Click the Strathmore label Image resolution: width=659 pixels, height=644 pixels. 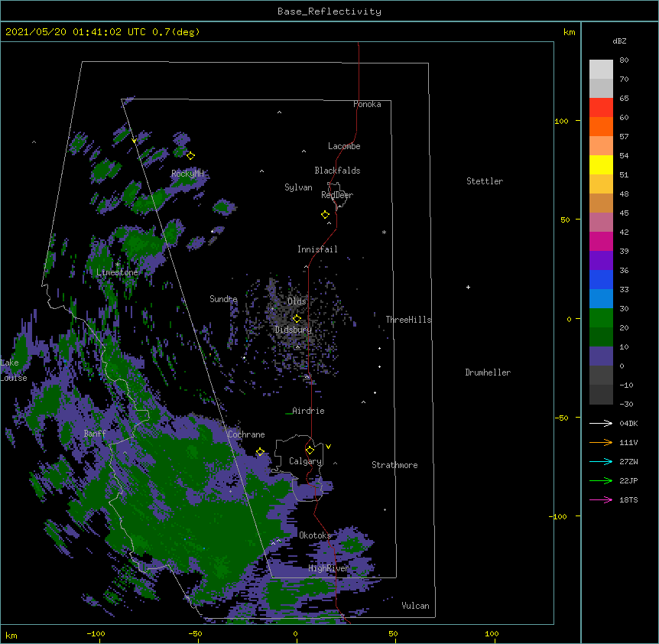(394, 465)
